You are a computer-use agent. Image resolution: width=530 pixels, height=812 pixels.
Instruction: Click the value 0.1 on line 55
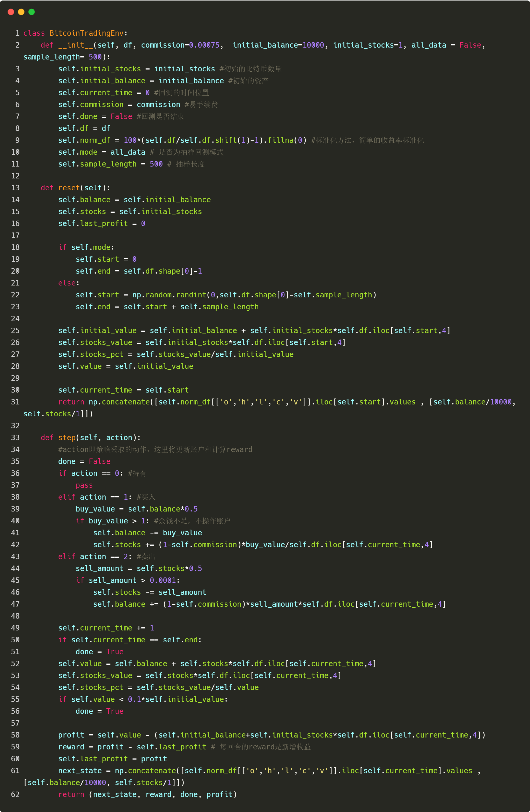point(135,699)
